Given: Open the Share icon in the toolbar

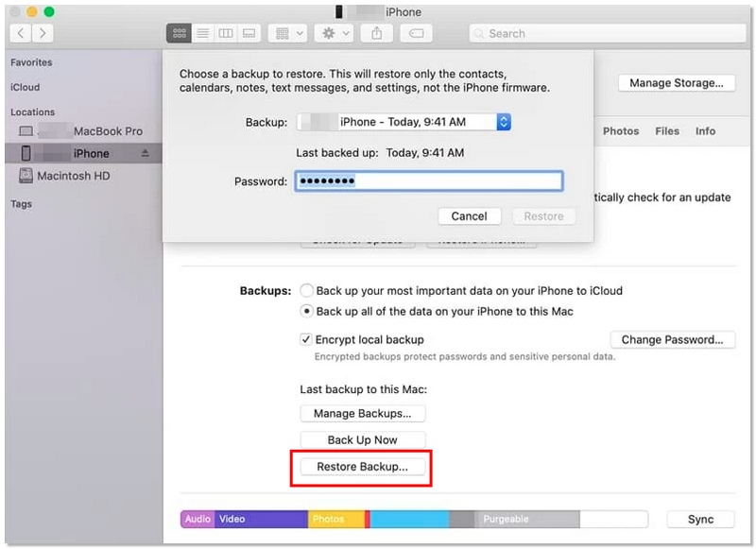Looking at the screenshot, I should pos(377,33).
